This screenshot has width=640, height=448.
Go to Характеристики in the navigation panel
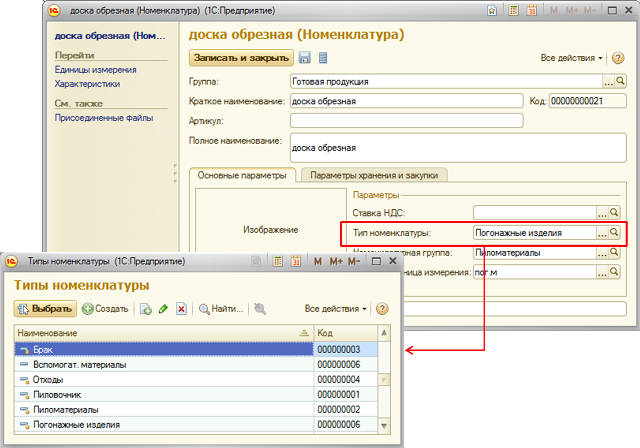tap(87, 84)
